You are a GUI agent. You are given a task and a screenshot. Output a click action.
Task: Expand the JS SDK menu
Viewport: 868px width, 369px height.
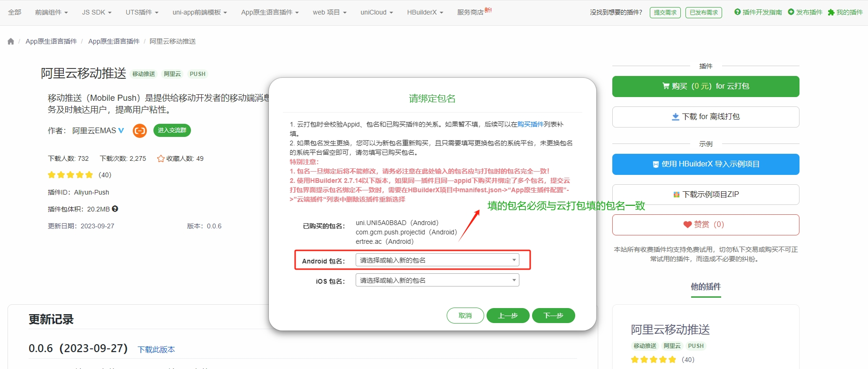pos(97,12)
